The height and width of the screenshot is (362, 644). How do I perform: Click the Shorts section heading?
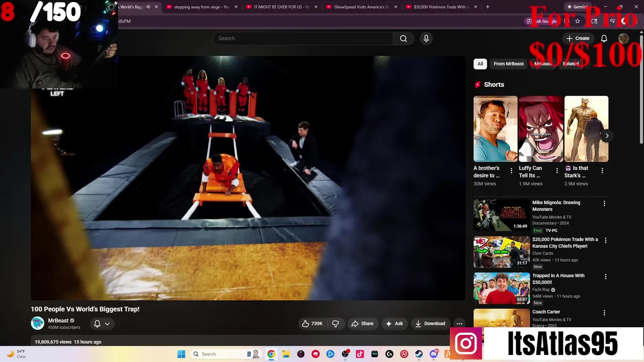(494, 84)
